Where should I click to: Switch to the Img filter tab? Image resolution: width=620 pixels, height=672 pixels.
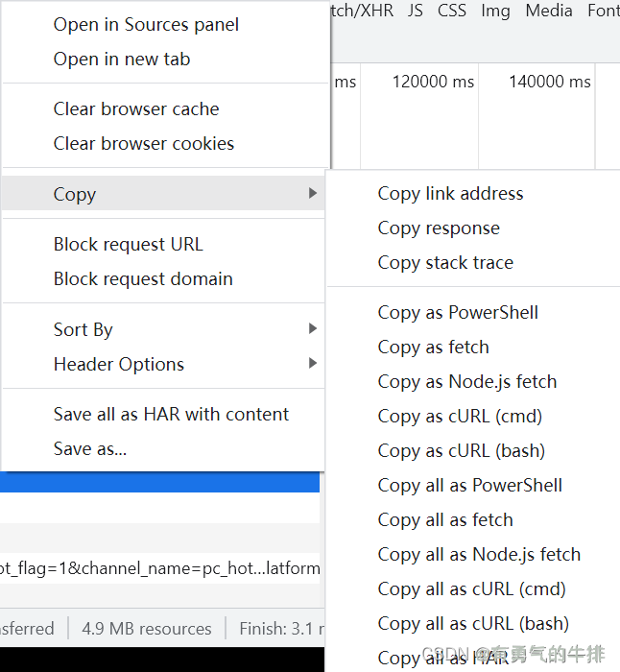495,11
